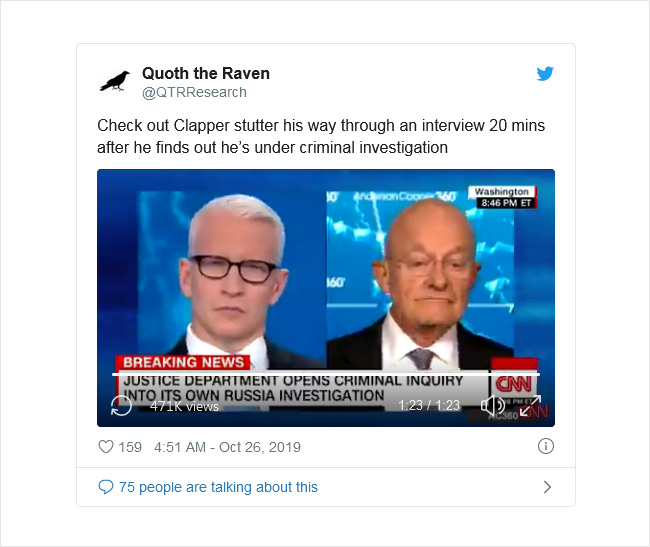650x547 pixels.
Task: Click the @QTRResearch handle
Action: tap(194, 92)
